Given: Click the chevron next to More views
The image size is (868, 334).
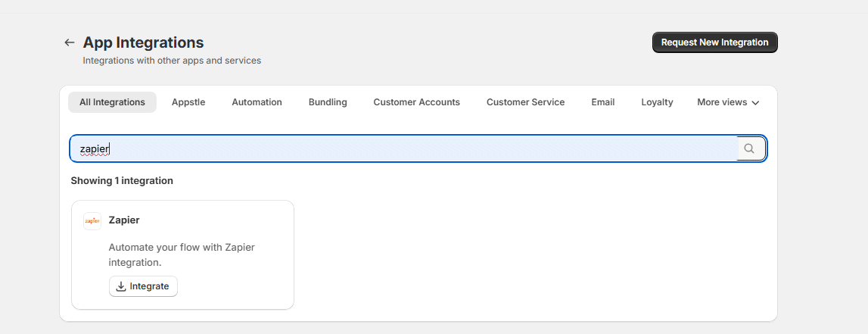Looking at the screenshot, I should point(755,103).
